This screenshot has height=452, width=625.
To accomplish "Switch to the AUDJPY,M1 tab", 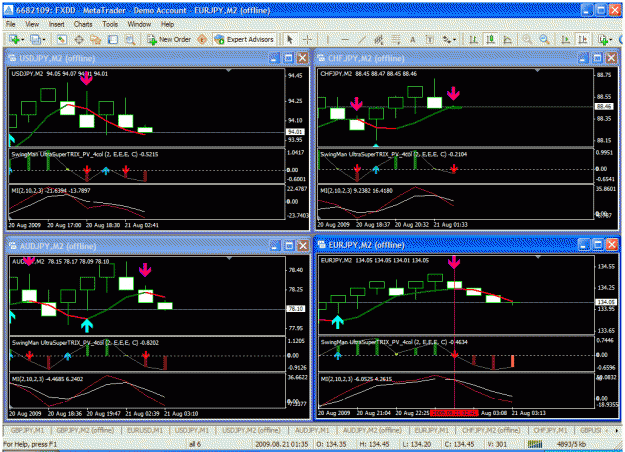I will tap(312, 430).
